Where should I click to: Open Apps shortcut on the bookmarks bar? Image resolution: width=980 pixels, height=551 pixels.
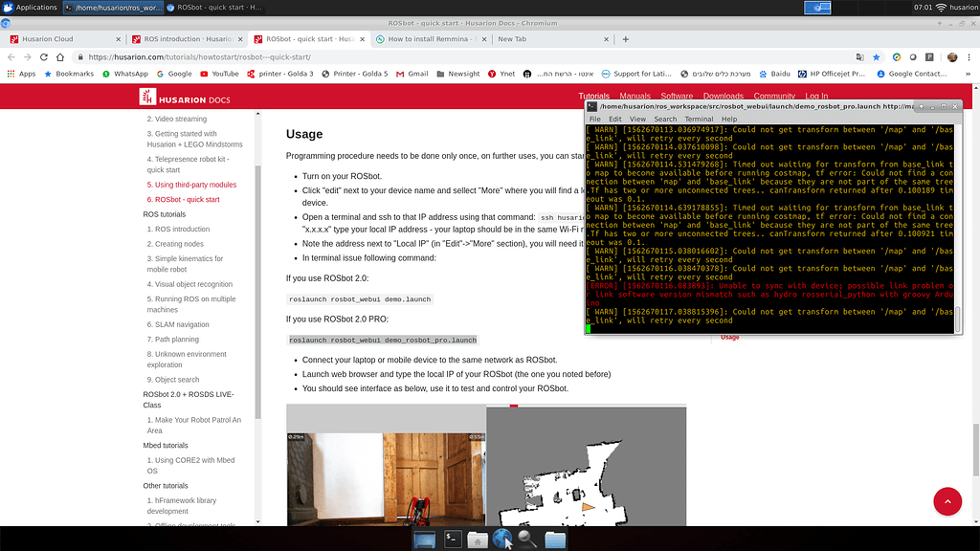click(26, 73)
